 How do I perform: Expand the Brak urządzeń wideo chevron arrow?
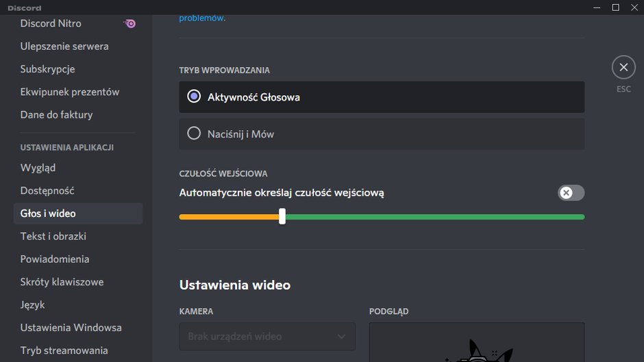[341, 337]
